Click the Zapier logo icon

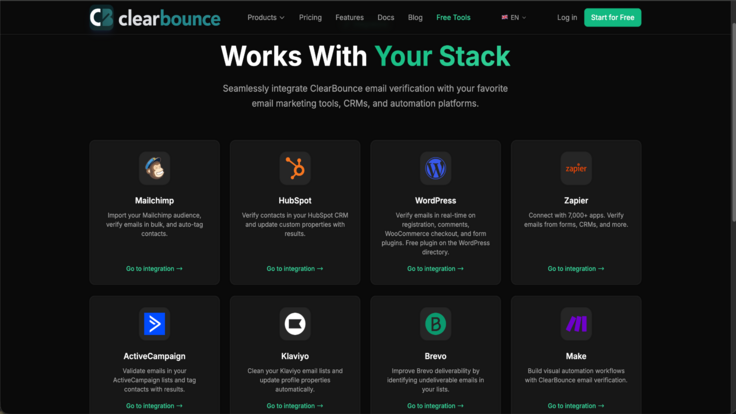[x=576, y=168]
